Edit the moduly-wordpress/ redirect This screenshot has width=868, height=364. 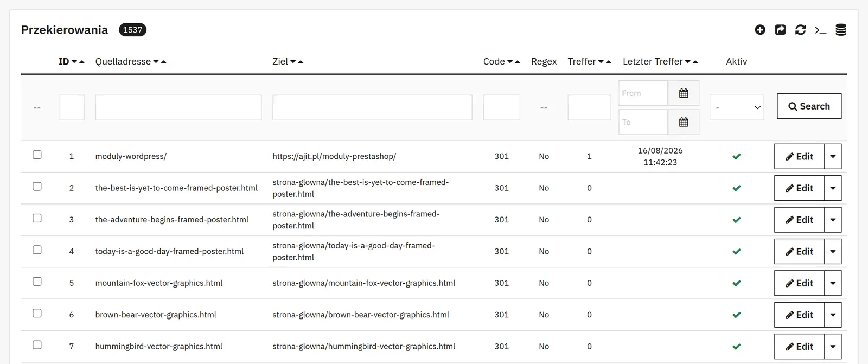[800, 157]
